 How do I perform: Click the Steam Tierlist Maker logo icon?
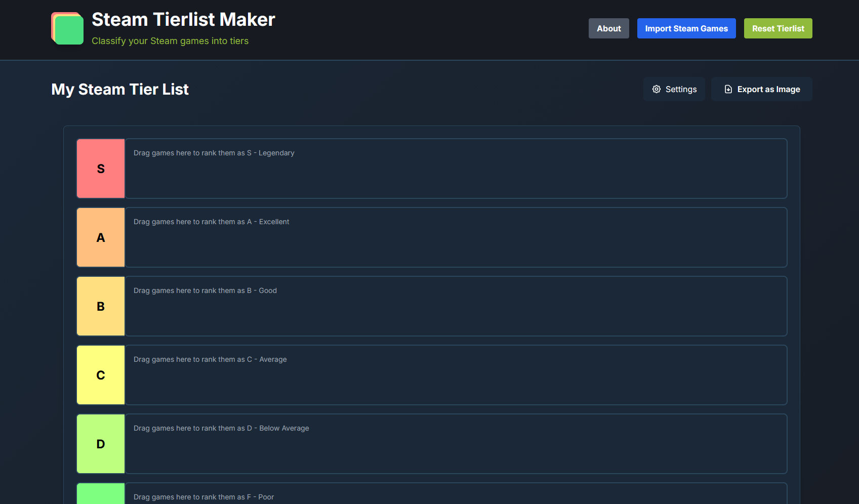click(67, 28)
